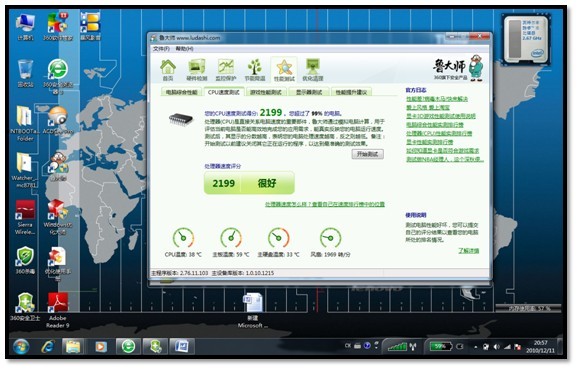This screenshot has height=370, width=578.
Task: Click the Intel CPU desktop gadget
Action: (527, 39)
